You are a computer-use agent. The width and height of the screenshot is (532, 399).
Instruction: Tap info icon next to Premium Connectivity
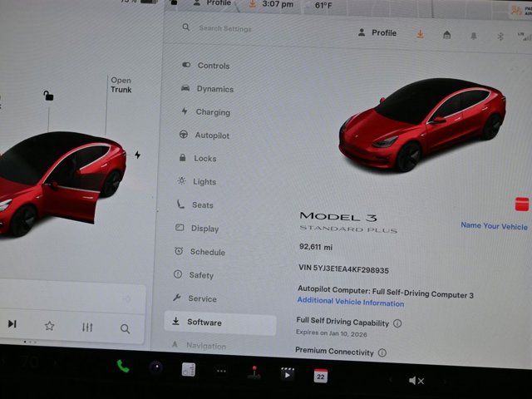point(382,352)
